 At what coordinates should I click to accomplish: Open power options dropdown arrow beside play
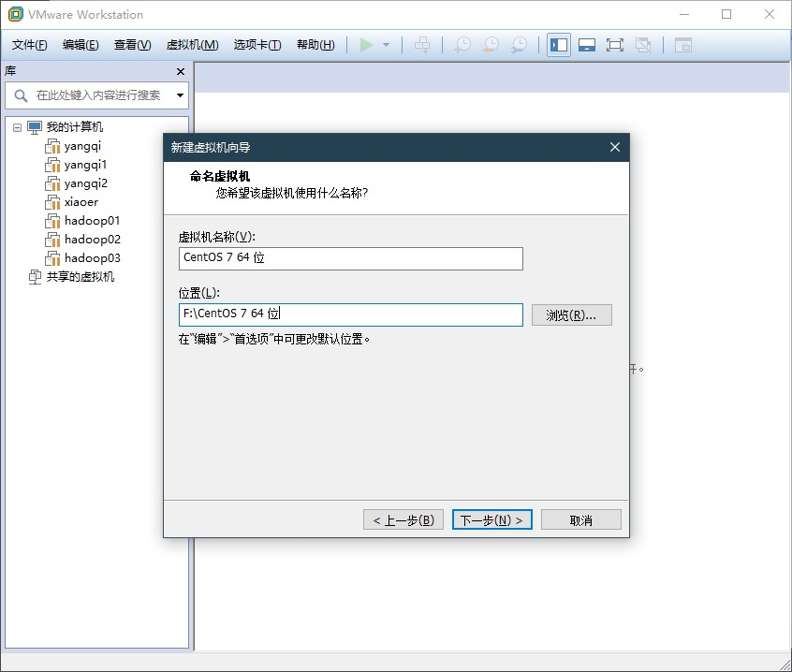(x=387, y=45)
